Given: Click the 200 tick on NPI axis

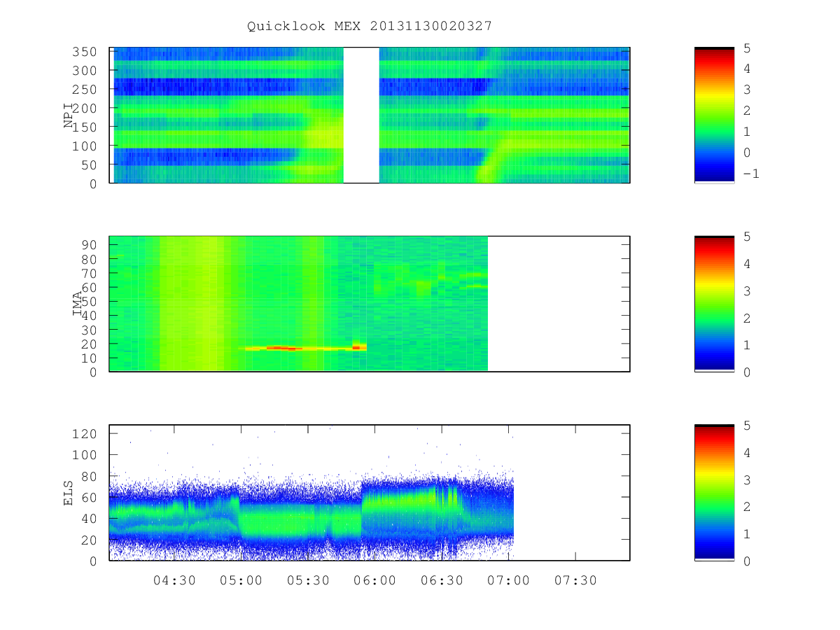Looking at the screenshot, I should pyautogui.click(x=85, y=108).
